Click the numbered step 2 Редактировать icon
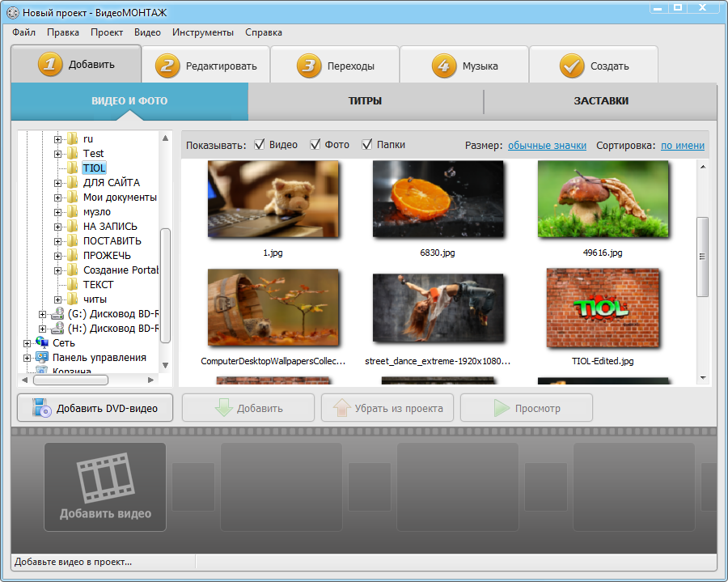728x582 pixels. [168, 66]
